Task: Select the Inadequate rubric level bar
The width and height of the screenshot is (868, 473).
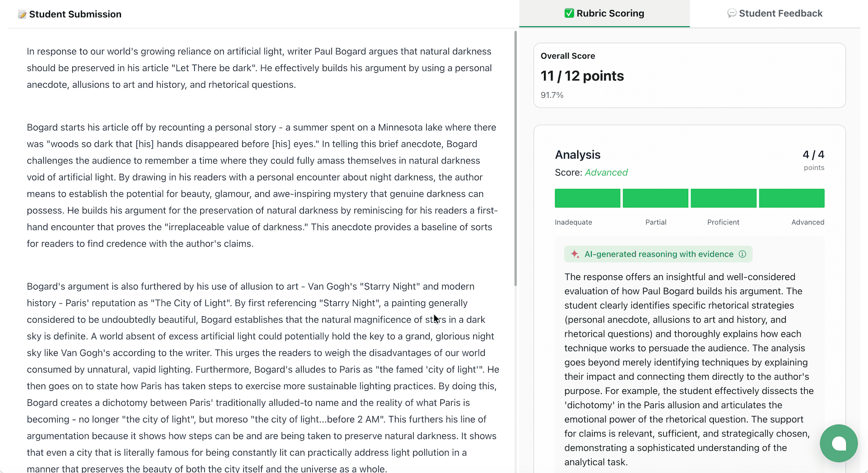Action: point(587,198)
